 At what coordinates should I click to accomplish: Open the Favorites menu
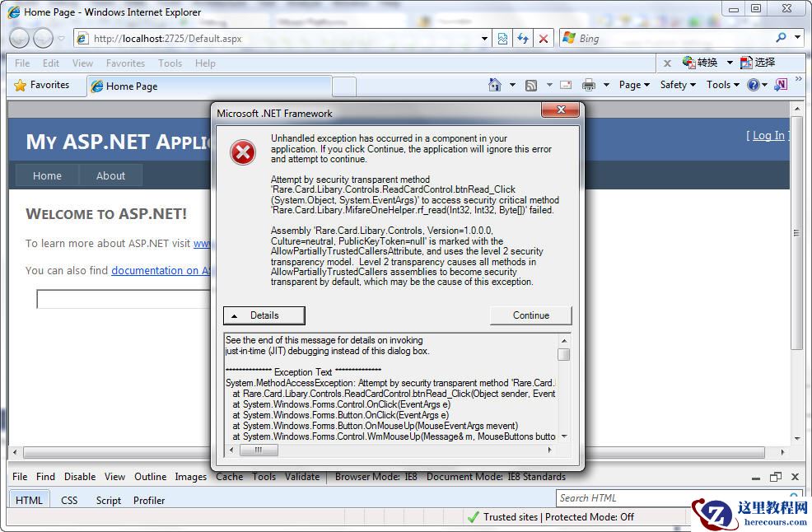pos(125,63)
